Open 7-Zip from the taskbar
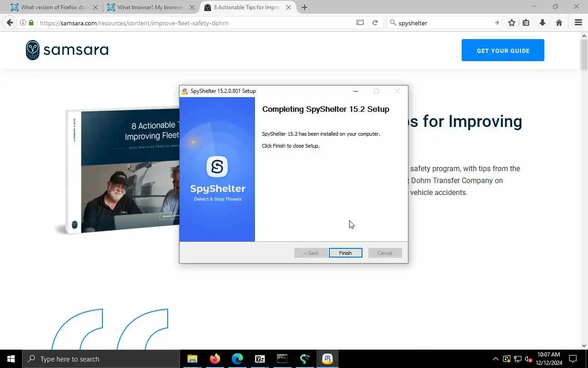Viewport: 588px width, 368px height. (260, 359)
